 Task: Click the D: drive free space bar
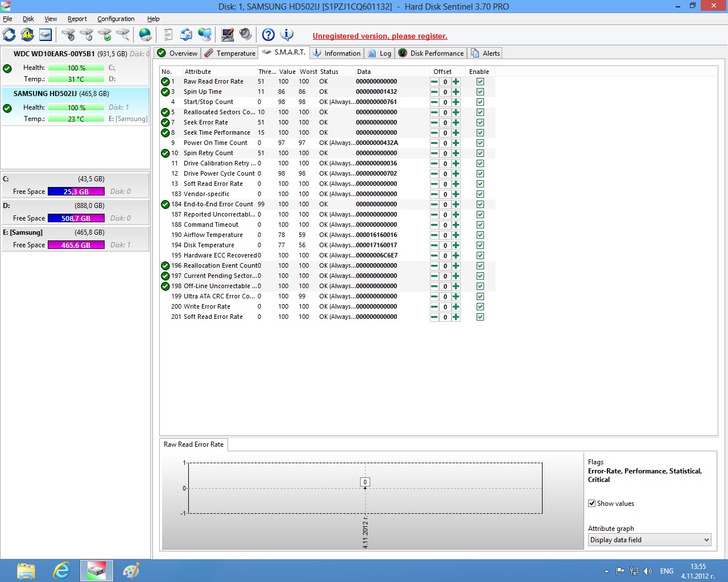(76, 218)
